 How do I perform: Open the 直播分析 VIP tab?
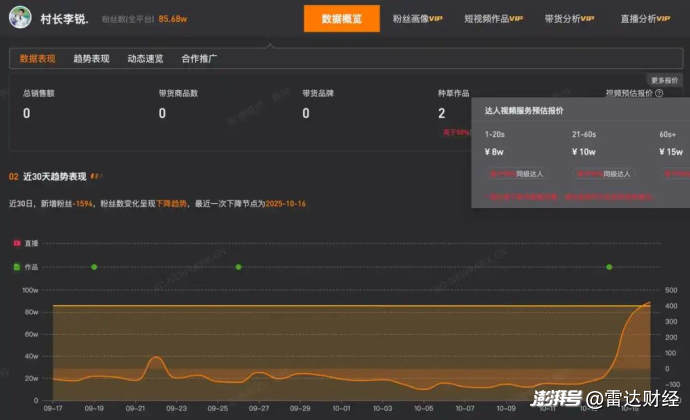645,18
